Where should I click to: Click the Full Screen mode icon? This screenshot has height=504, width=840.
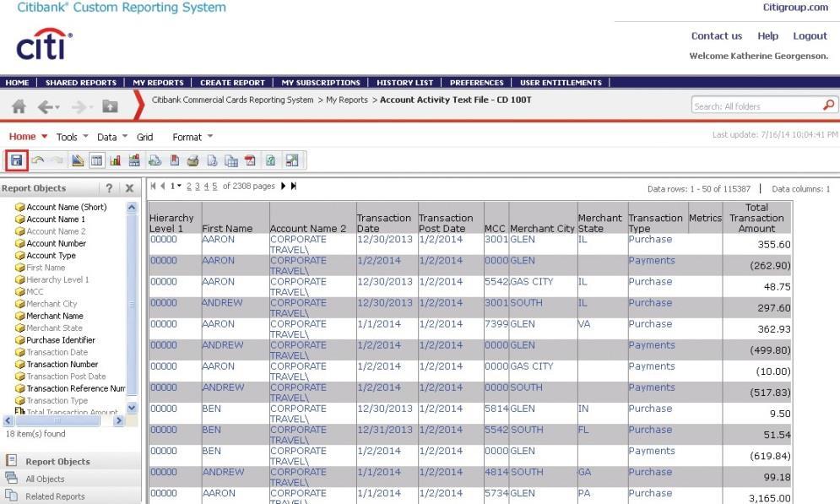coord(292,160)
